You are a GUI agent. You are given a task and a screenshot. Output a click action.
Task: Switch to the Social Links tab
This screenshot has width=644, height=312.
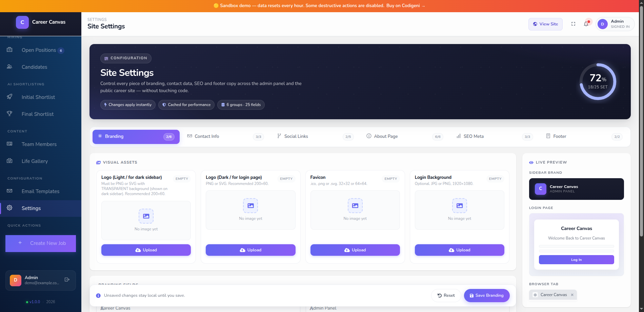pos(315,137)
